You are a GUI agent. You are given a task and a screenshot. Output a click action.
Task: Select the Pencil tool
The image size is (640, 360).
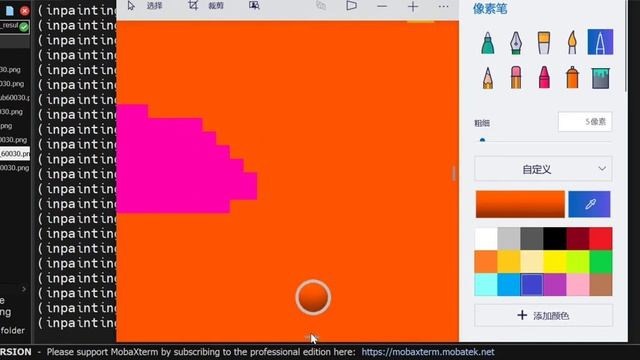(x=487, y=78)
